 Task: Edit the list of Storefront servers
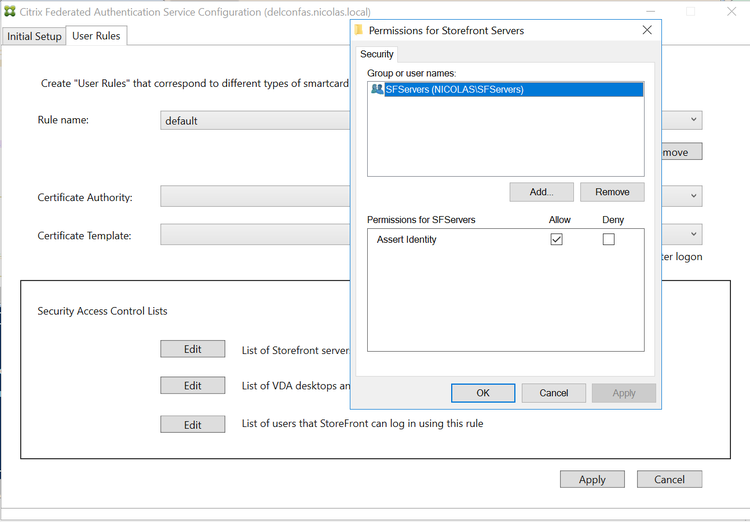(x=193, y=349)
